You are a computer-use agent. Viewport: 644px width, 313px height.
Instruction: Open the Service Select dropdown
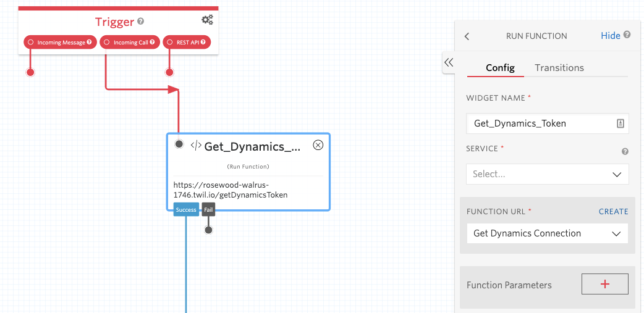click(547, 174)
